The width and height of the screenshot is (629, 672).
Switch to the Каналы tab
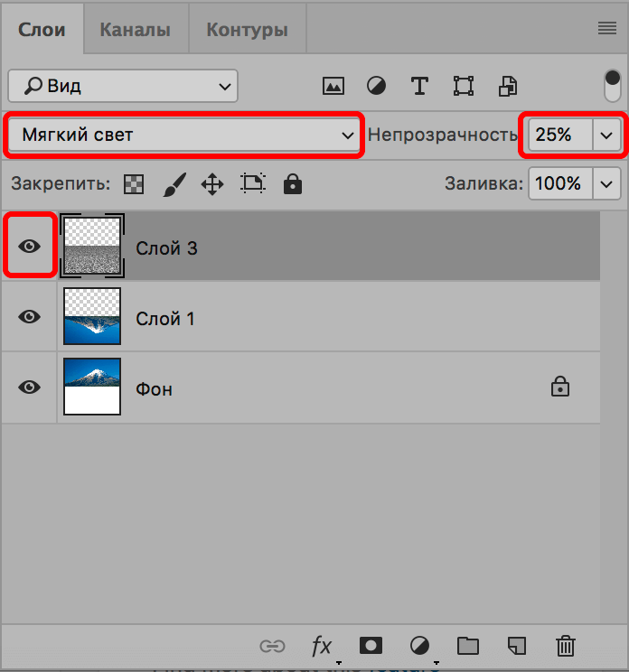[135, 30]
